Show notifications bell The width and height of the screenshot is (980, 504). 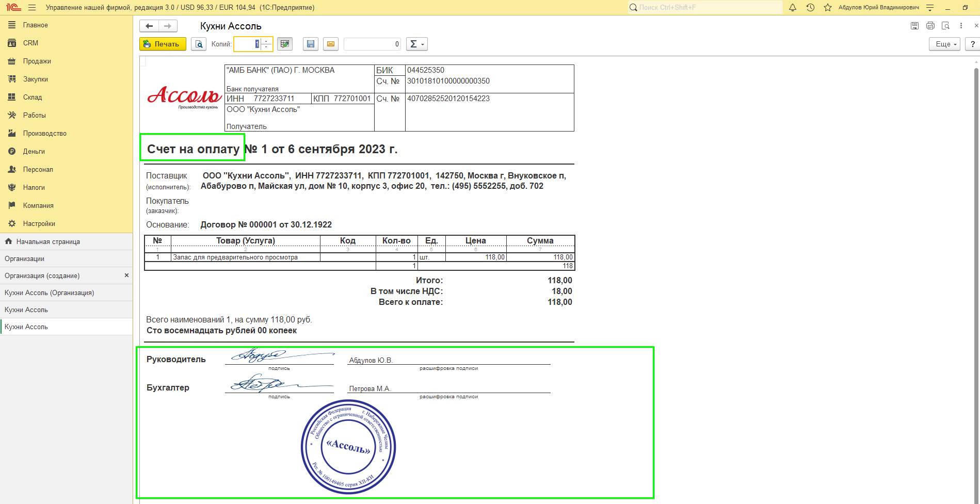[793, 8]
